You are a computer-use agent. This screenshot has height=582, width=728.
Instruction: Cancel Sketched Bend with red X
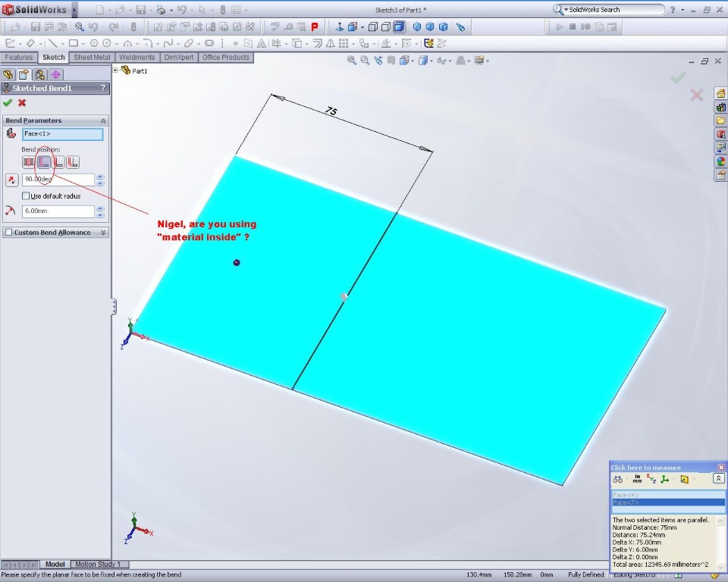click(22, 102)
